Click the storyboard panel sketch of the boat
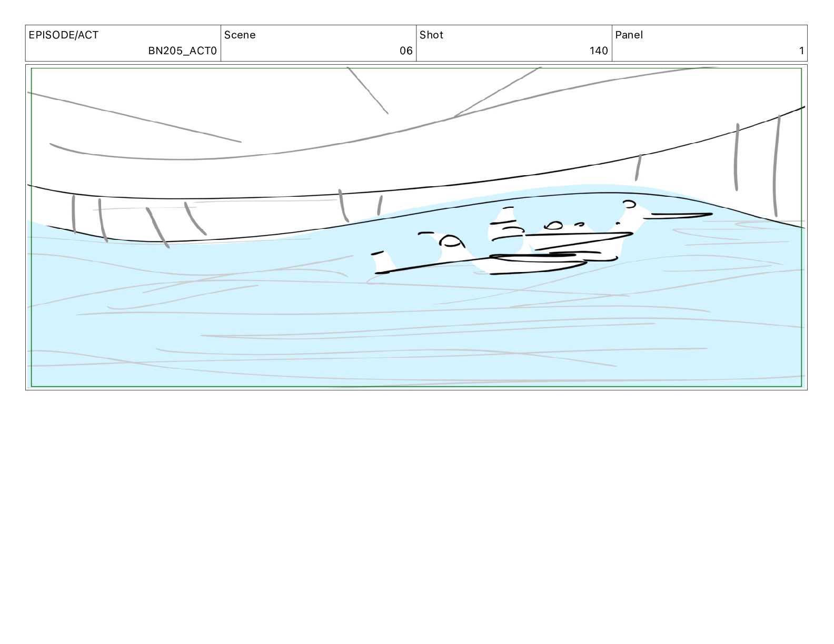 [x=416, y=227]
